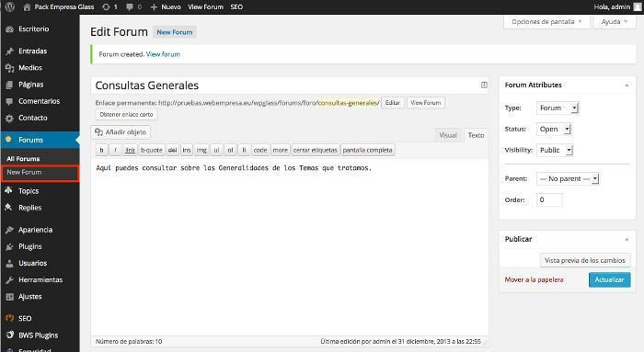
Task: Click the Order input field
Action: tap(549, 199)
